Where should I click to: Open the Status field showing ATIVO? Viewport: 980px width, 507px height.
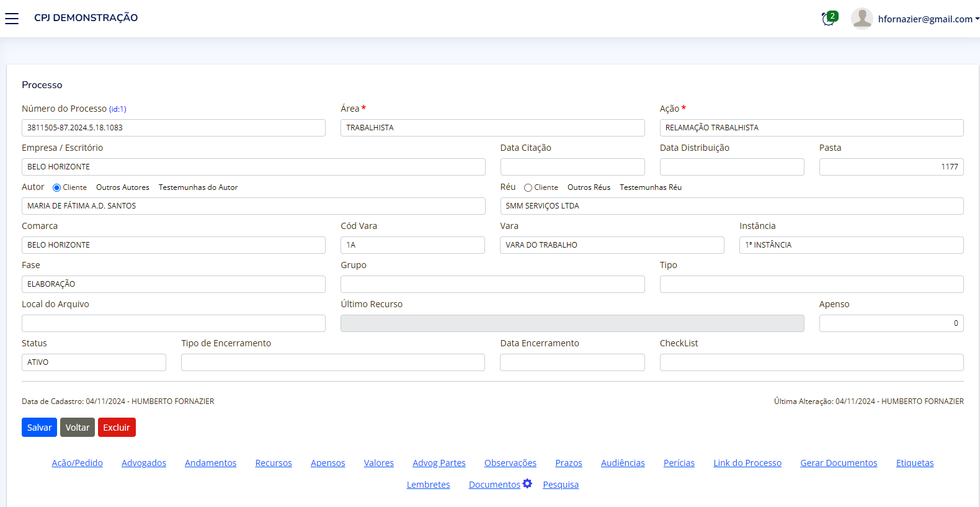(x=94, y=362)
